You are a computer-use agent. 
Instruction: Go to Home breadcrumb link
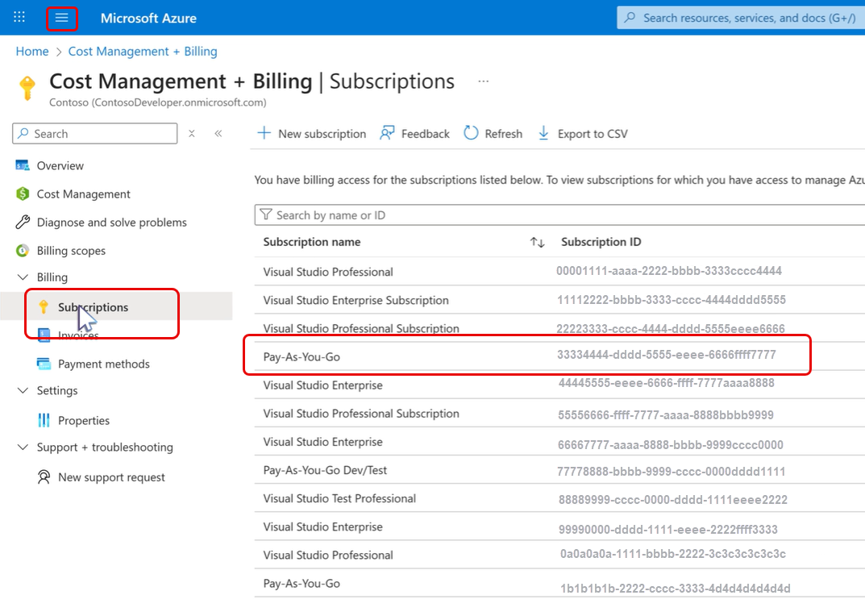coord(32,52)
